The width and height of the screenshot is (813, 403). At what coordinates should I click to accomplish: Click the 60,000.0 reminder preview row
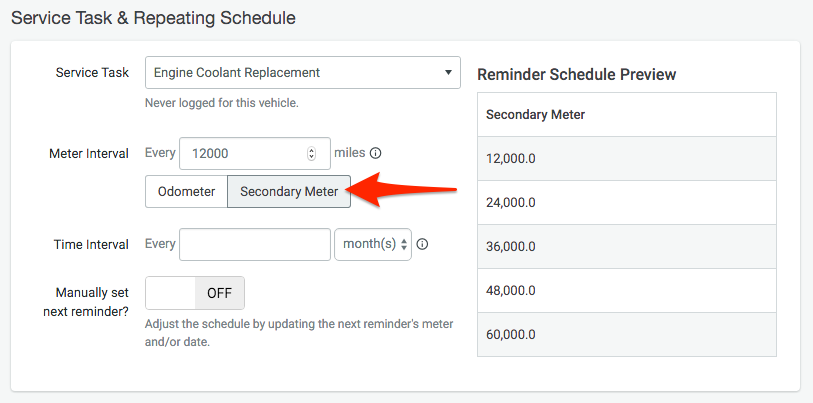pos(626,334)
